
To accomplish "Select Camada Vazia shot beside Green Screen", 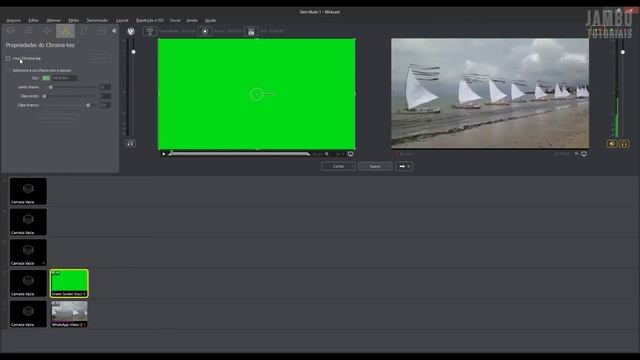I will point(28,283).
